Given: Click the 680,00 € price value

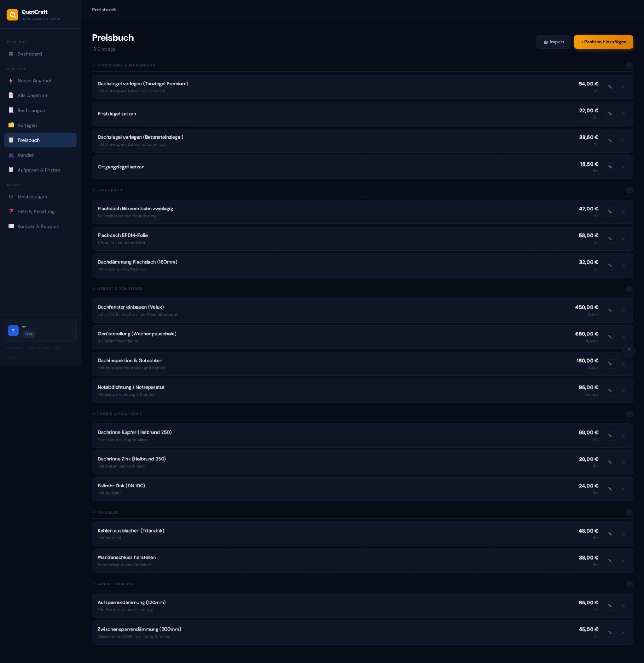Looking at the screenshot, I should pos(587,334).
